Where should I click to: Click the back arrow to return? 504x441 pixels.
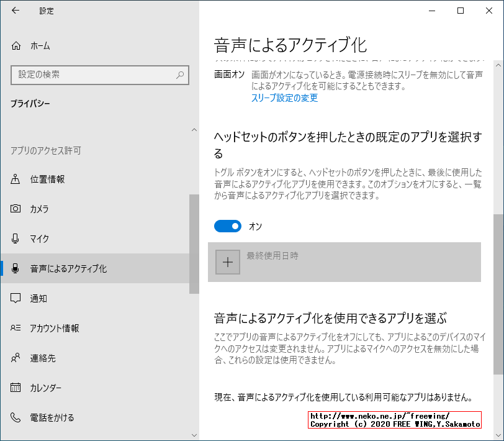coord(14,11)
